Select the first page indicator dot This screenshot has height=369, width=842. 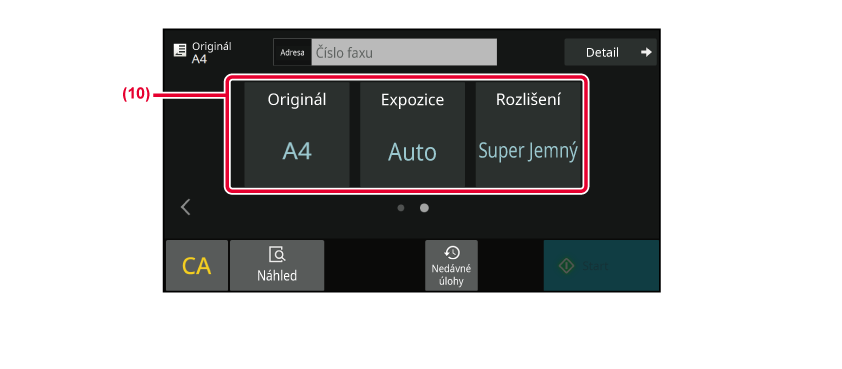401,208
